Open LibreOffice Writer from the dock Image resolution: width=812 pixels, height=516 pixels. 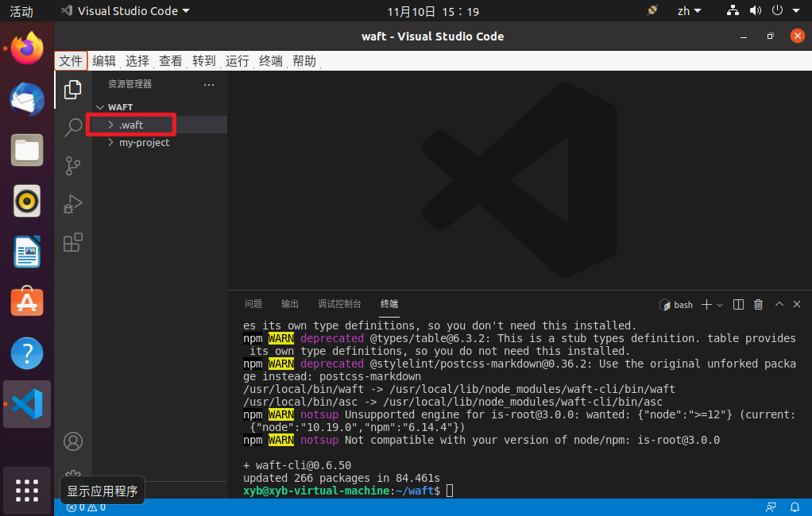[x=27, y=252]
